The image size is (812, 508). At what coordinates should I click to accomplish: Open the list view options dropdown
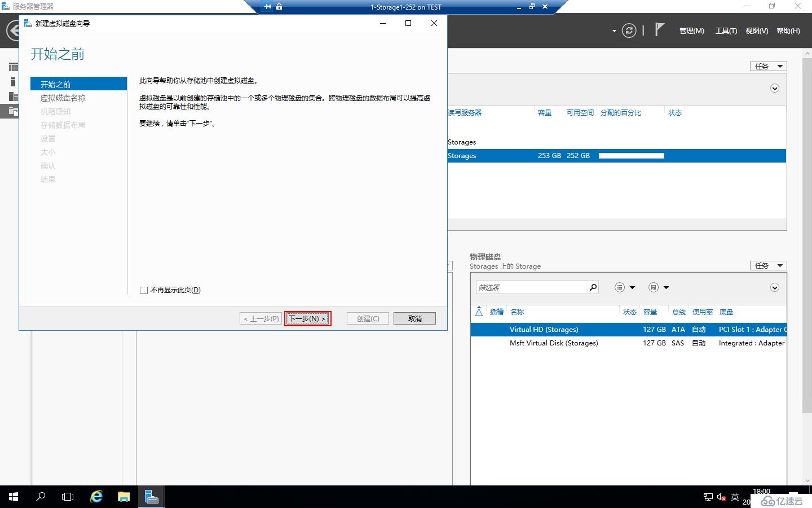(x=625, y=287)
